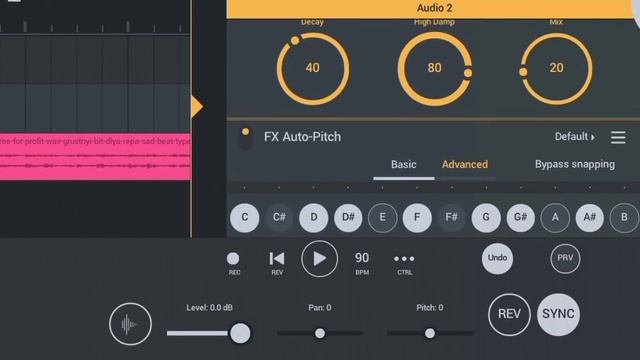Toggle the D# note key
This screenshot has width=640, height=360.
click(x=348, y=217)
